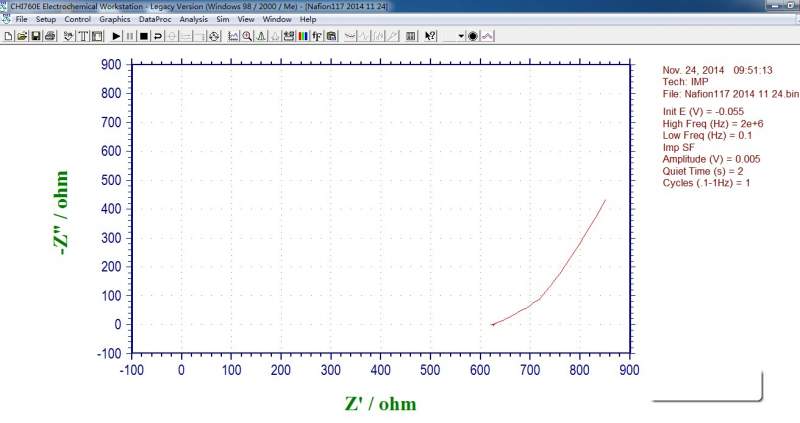Save data using the floppy disk icon

[x=36, y=36]
